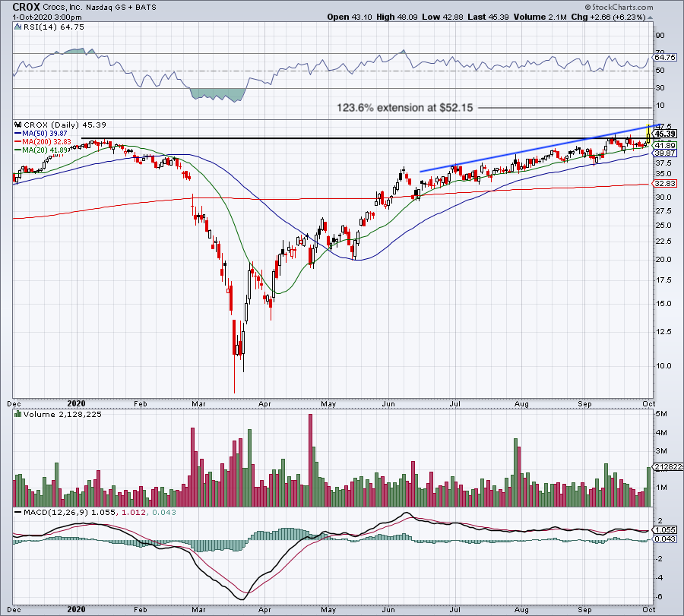Image resolution: width=684 pixels, height=616 pixels.
Task: Click the 1.012 red signal value in MACD legend
Action: coord(134,512)
